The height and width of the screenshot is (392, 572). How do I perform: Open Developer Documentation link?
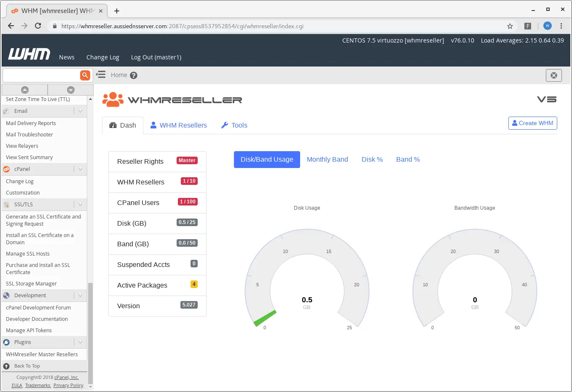click(37, 319)
